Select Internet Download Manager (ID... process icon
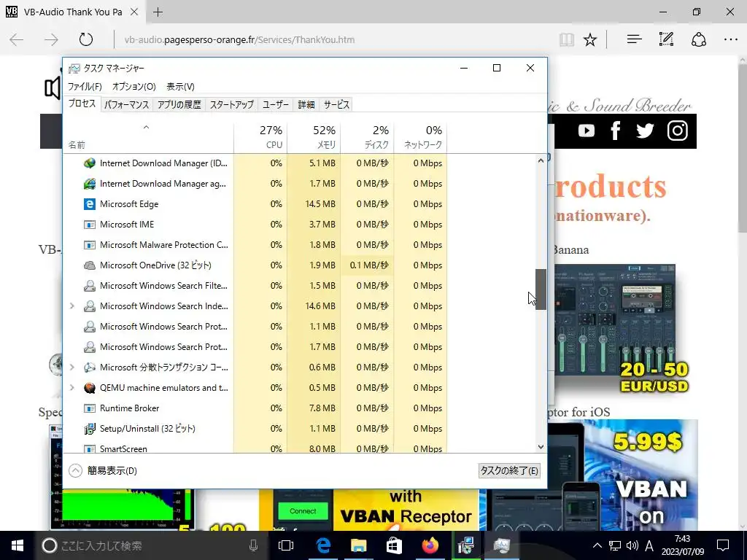This screenshot has height=560, width=747. point(90,163)
